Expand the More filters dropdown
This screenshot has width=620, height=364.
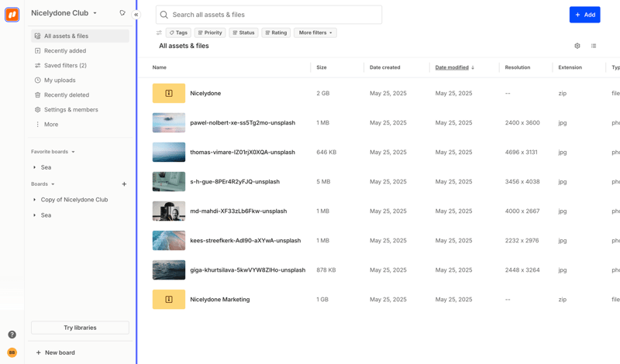[315, 33]
